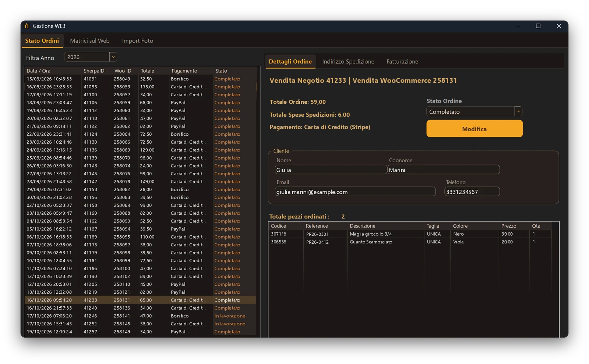This screenshot has width=589, height=364.
Task: Select order row with Woo ID 258110
Action: click(140, 284)
